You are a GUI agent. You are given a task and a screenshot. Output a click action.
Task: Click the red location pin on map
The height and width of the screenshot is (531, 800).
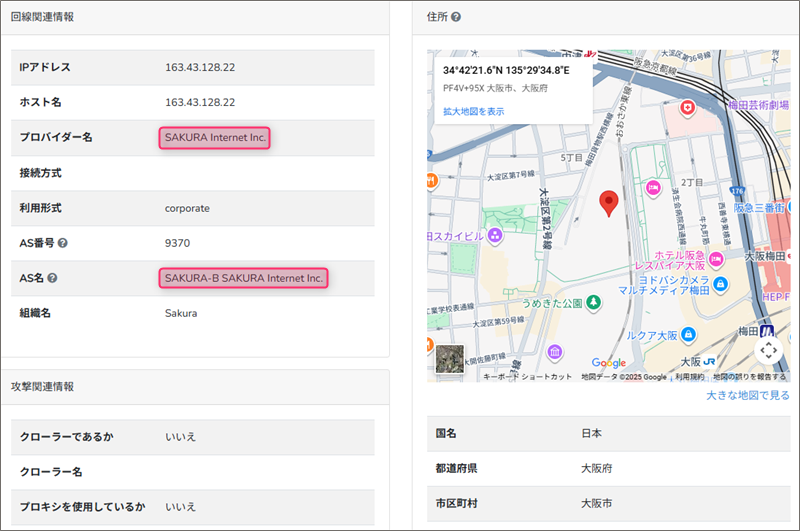[x=608, y=203]
